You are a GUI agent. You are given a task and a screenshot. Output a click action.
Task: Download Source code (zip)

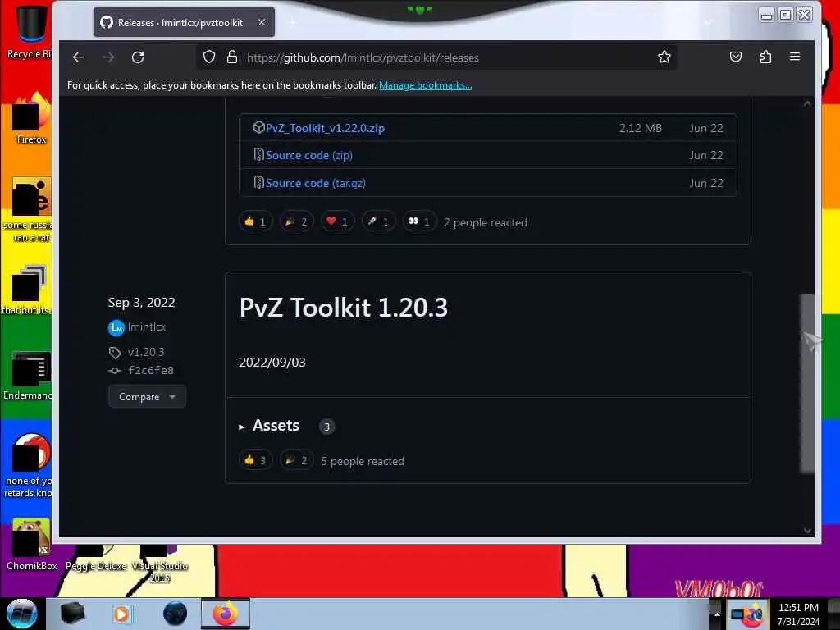tap(308, 155)
